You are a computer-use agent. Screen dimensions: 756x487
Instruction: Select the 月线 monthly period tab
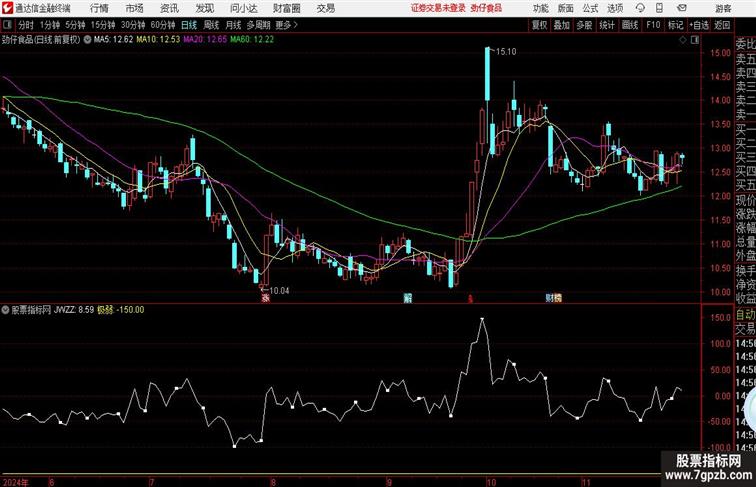(233, 25)
